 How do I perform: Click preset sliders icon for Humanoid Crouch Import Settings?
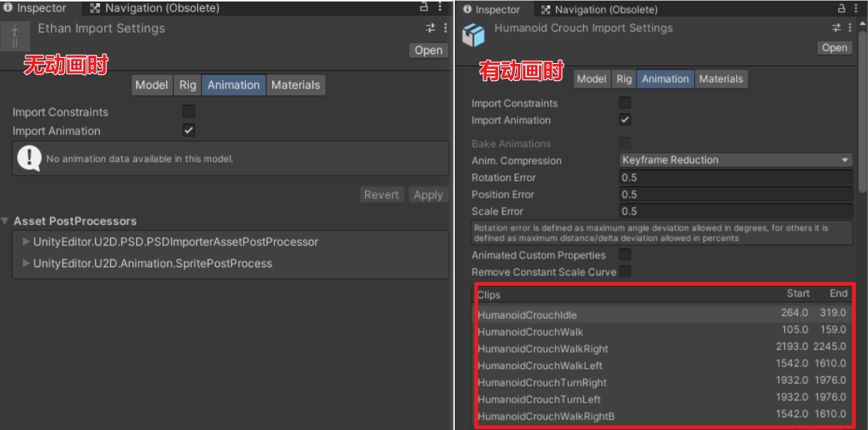pyautogui.click(x=837, y=28)
